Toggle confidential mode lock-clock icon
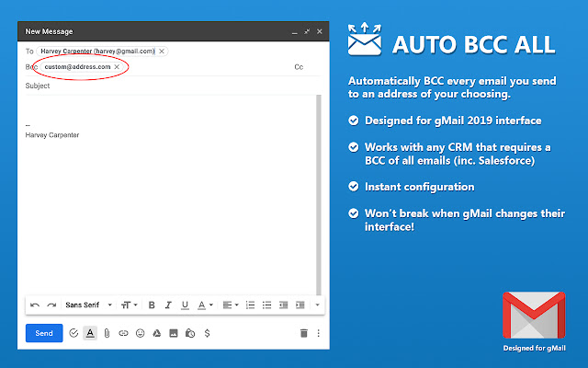 190,333
